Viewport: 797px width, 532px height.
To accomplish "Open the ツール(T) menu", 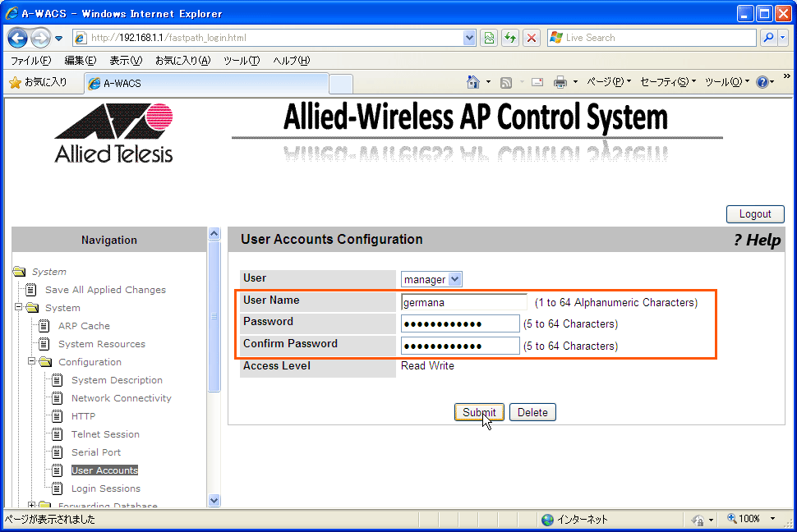I will [x=242, y=61].
